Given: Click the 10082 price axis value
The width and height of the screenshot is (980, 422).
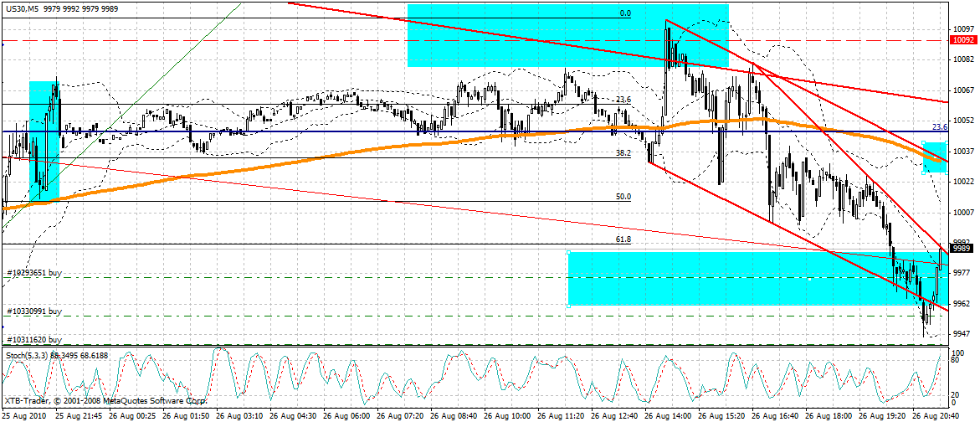Looking at the screenshot, I should click(963, 59).
